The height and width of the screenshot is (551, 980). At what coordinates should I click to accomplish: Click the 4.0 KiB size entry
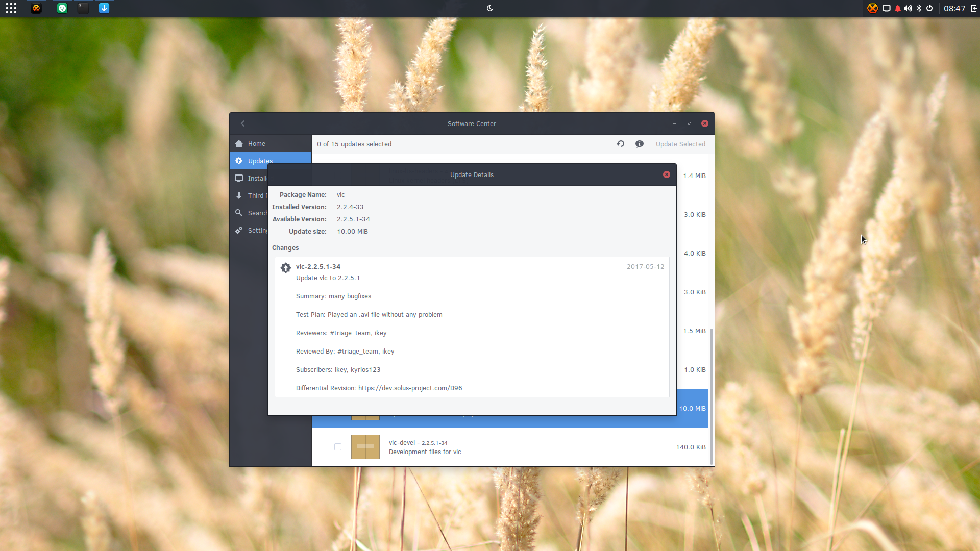coord(695,253)
